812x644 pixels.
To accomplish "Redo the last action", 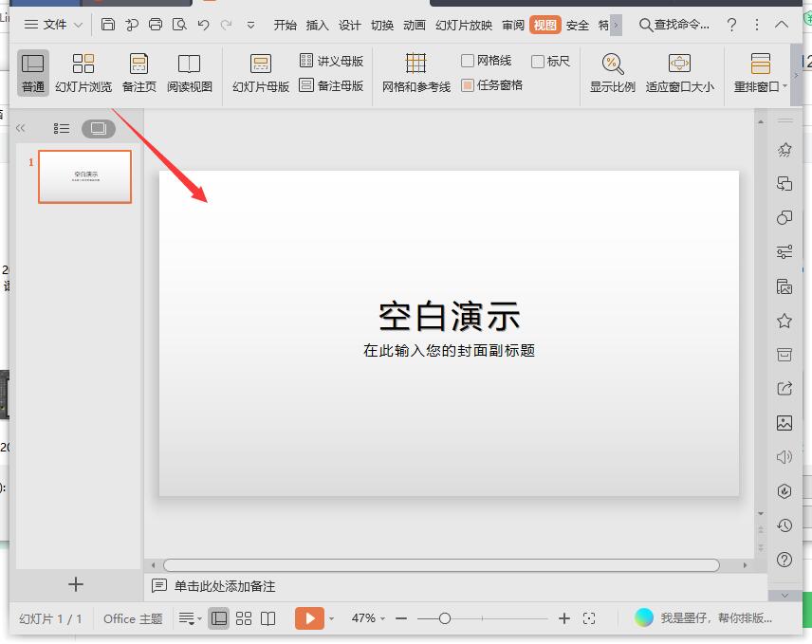I will (227, 25).
